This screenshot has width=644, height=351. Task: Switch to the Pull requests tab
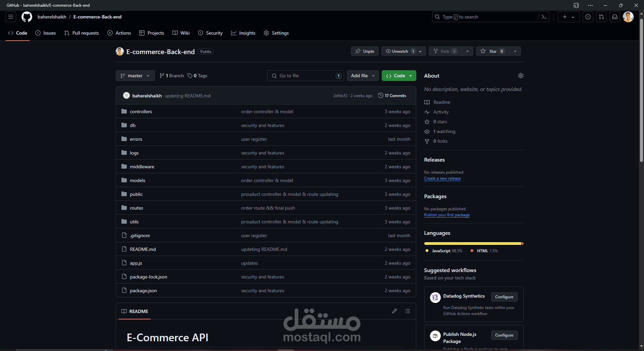tap(82, 33)
